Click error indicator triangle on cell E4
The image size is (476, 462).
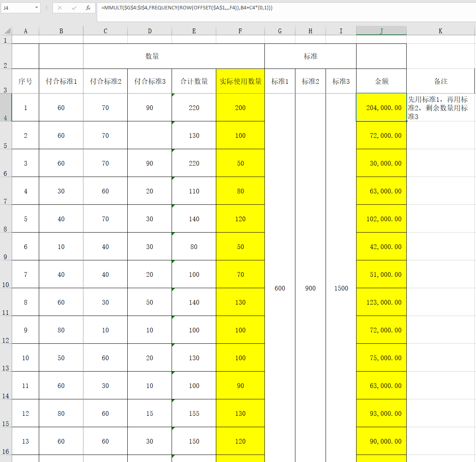click(x=173, y=95)
